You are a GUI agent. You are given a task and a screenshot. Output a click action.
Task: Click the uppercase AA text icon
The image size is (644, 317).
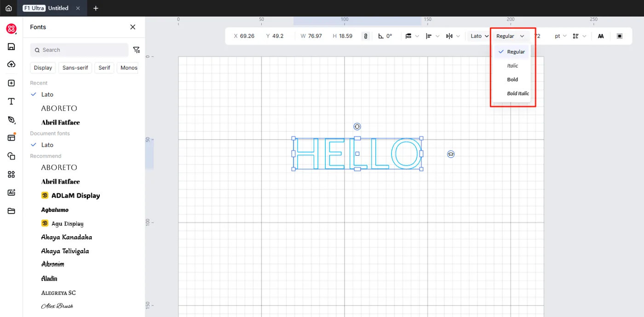point(601,36)
